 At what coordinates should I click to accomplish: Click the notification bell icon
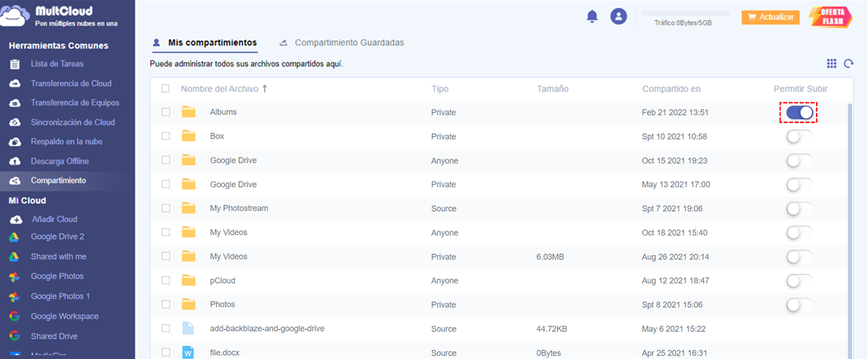(593, 17)
